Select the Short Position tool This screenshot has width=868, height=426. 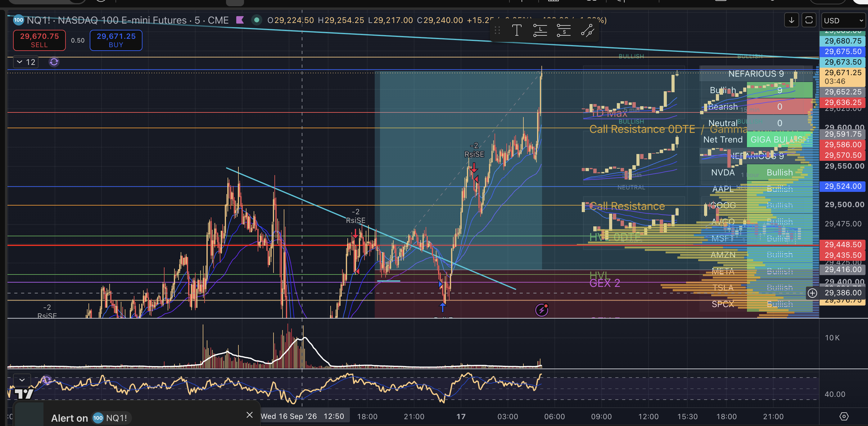click(x=564, y=31)
